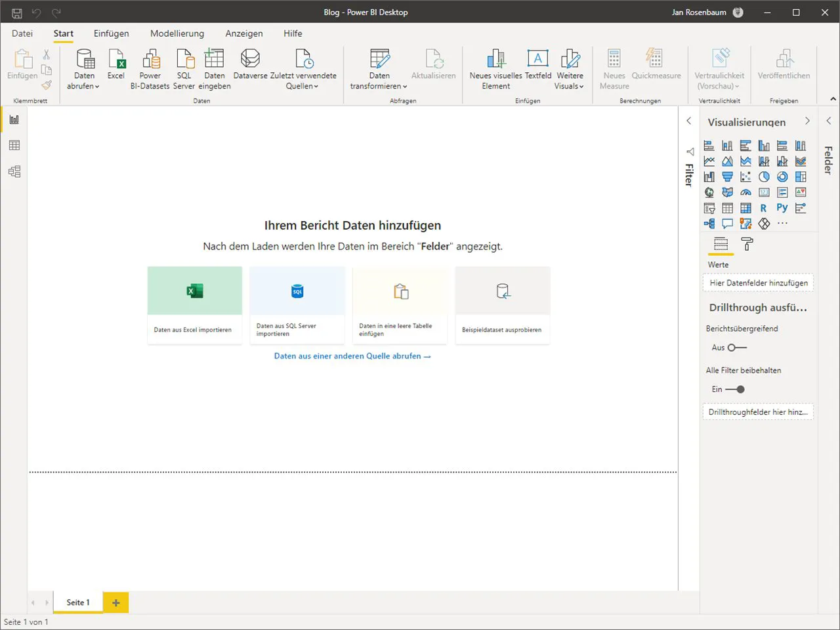Switch to the Model view in sidebar
Screen dimensions: 840x630
coord(14,171)
